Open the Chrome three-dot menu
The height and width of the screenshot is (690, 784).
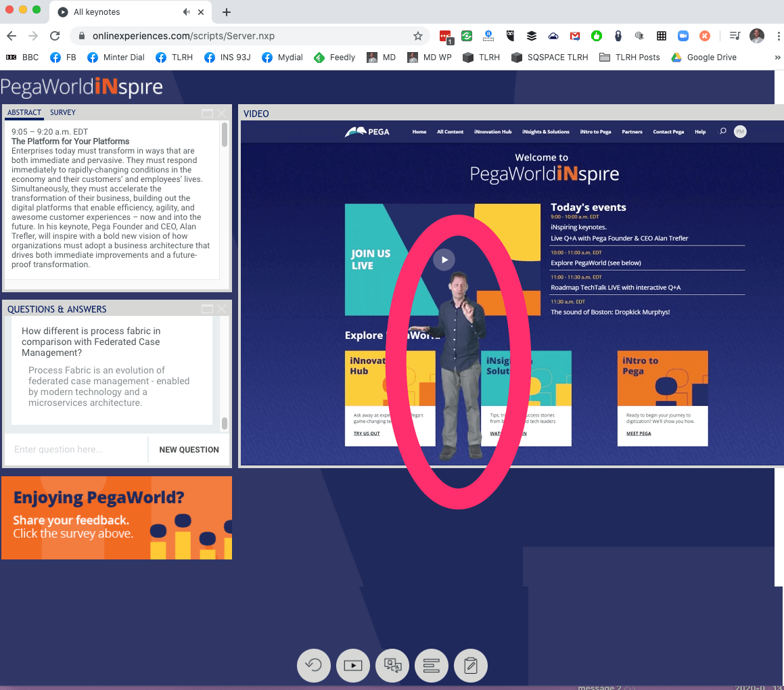778,36
